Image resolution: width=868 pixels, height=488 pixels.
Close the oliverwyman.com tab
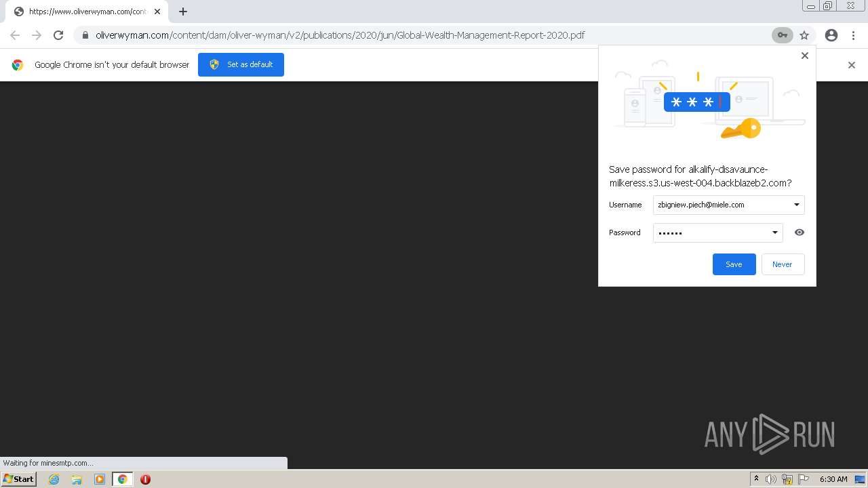pos(157,12)
